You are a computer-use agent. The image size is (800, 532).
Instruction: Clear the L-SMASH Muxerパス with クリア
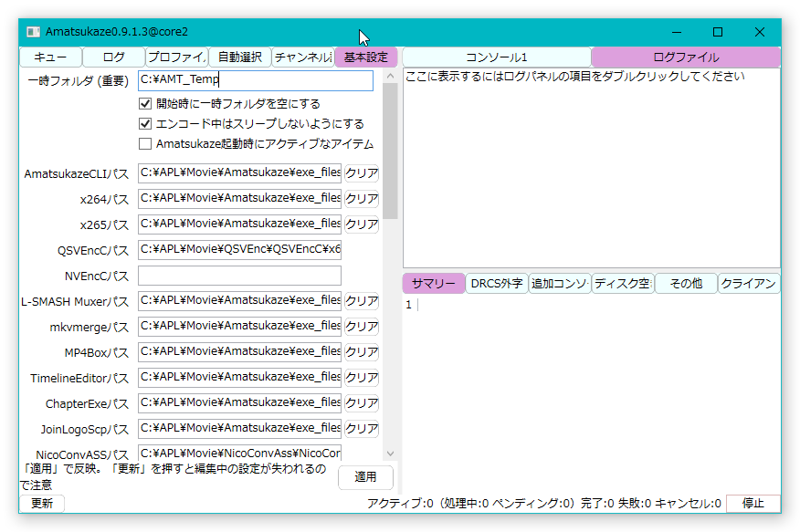click(x=362, y=300)
